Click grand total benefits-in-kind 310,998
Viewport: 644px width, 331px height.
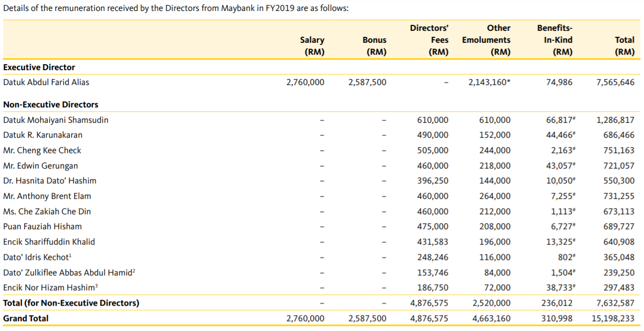(556, 318)
